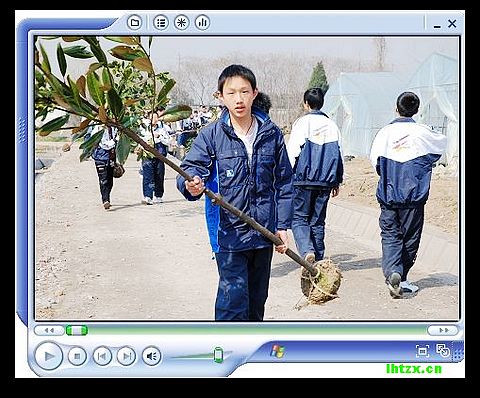The height and width of the screenshot is (398, 480).
Task: Open the equalizer bars icon
Action: 202,23
